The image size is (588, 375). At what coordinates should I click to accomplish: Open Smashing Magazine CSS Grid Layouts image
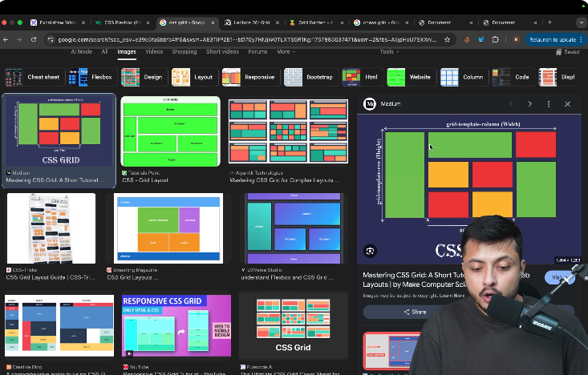point(168,228)
